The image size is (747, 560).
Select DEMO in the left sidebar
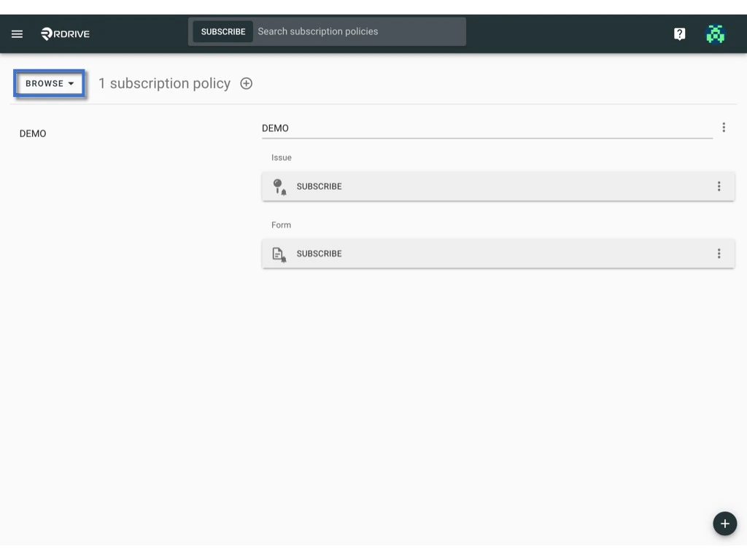pos(33,133)
